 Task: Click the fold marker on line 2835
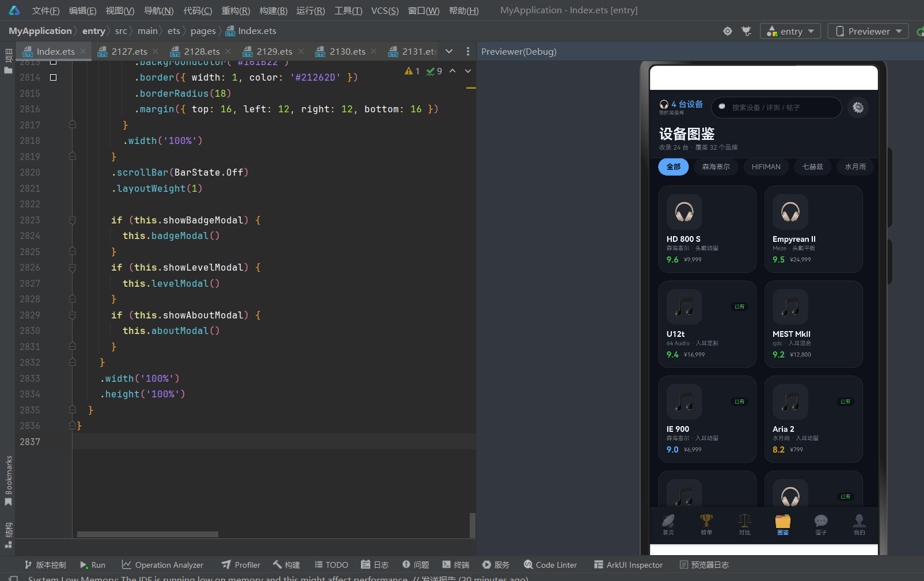[73, 410]
